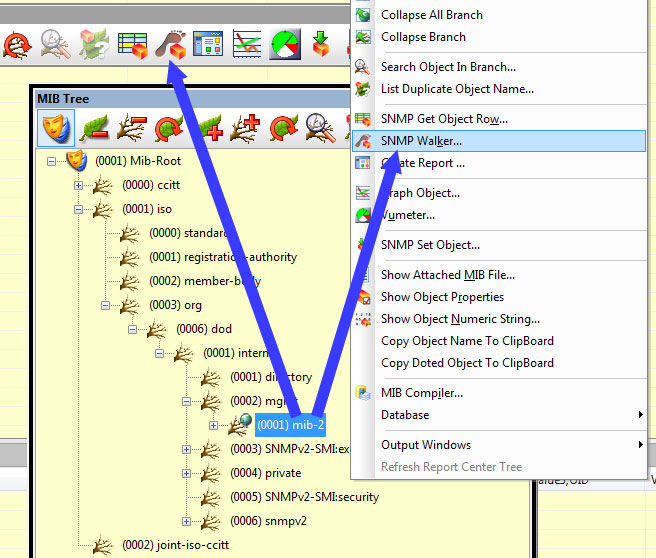The height and width of the screenshot is (558, 656).
Task: Collapse the Mib-Root tree node
Action: click(51, 161)
